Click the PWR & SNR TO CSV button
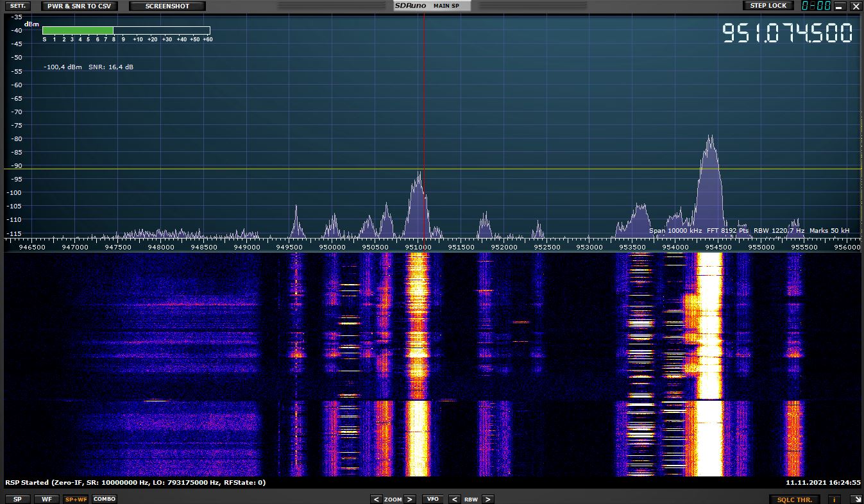The width and height of the screenshot is (864, 504). [x=79, y=6]
